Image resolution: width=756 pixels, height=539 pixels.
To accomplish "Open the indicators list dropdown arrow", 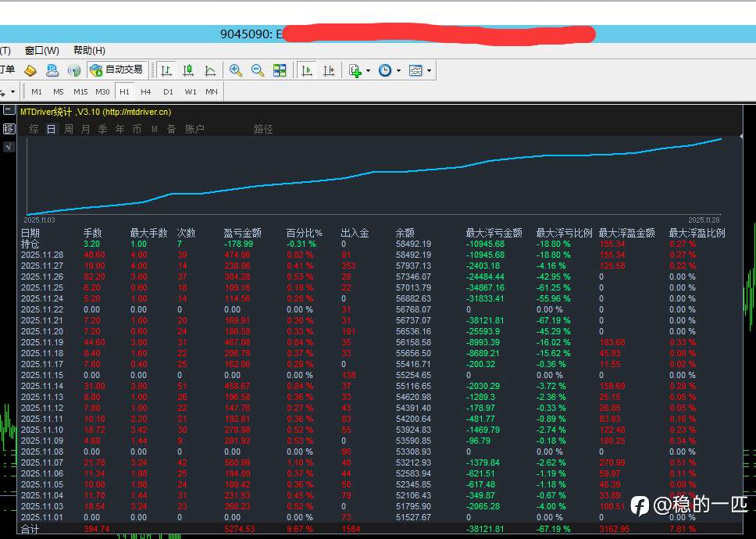I will point(369,70).
